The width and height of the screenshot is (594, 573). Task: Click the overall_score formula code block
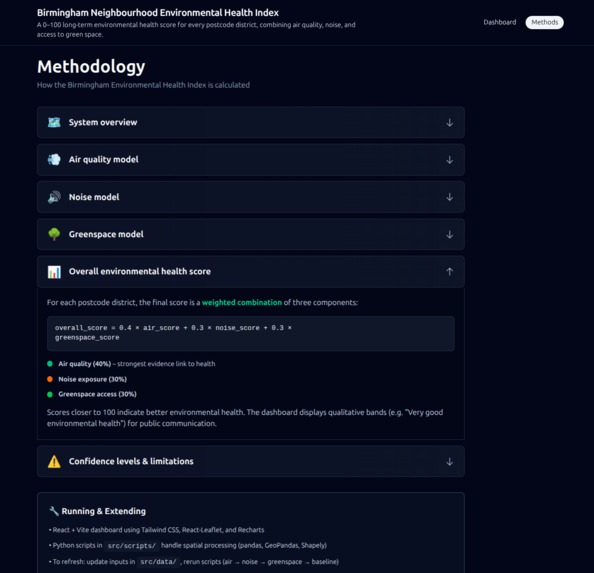(x=251, y=333)
